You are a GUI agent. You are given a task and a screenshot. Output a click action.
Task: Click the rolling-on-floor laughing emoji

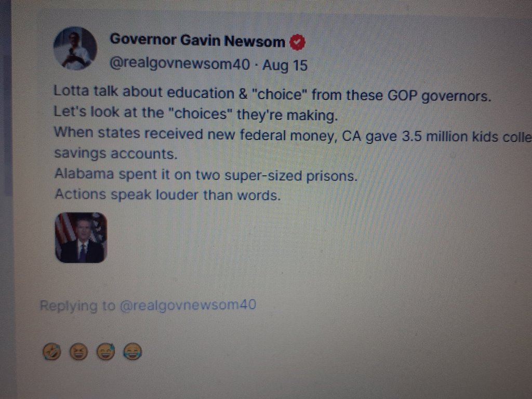pos(52,351)
